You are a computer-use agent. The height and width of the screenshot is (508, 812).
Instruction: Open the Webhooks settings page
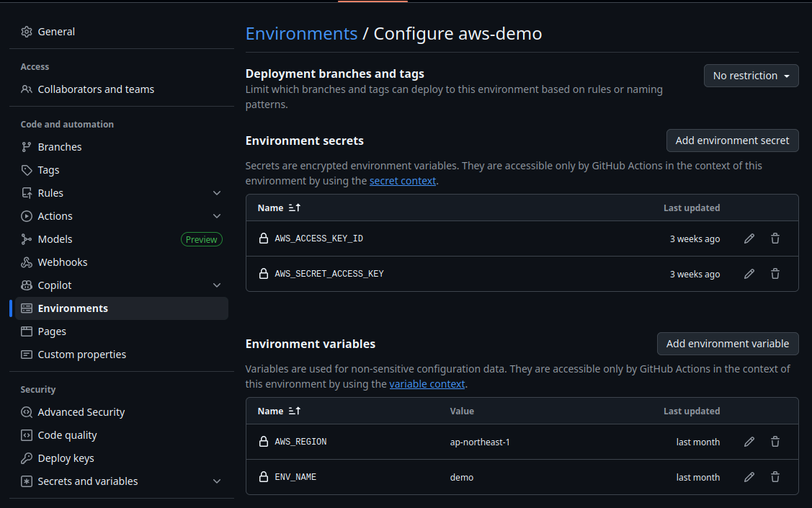tap(63, 262)
